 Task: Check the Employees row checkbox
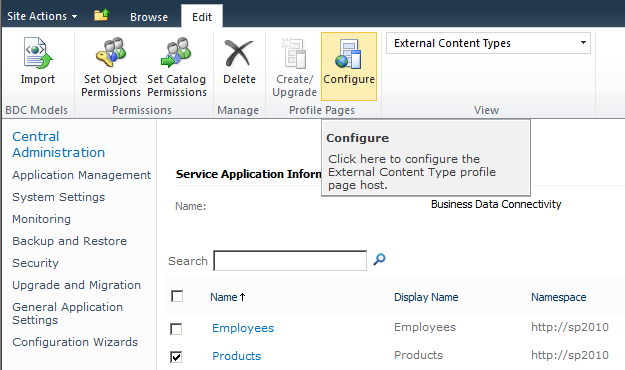[x=176, y=329]
